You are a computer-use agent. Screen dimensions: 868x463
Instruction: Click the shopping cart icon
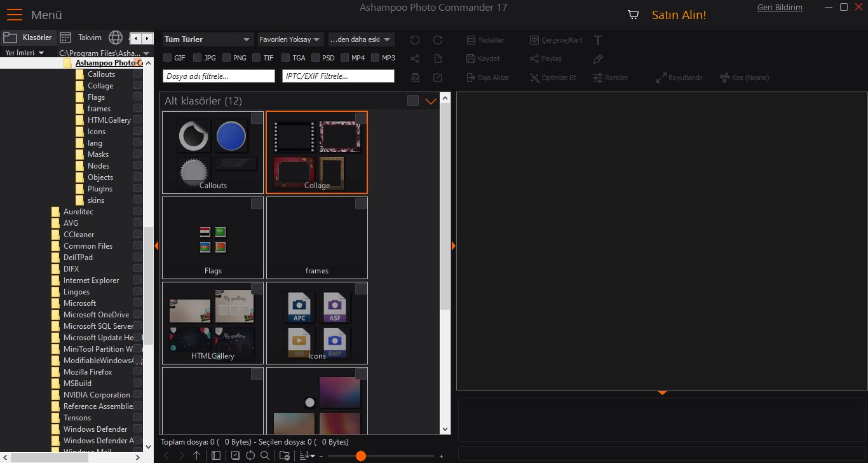pos(633,15)
